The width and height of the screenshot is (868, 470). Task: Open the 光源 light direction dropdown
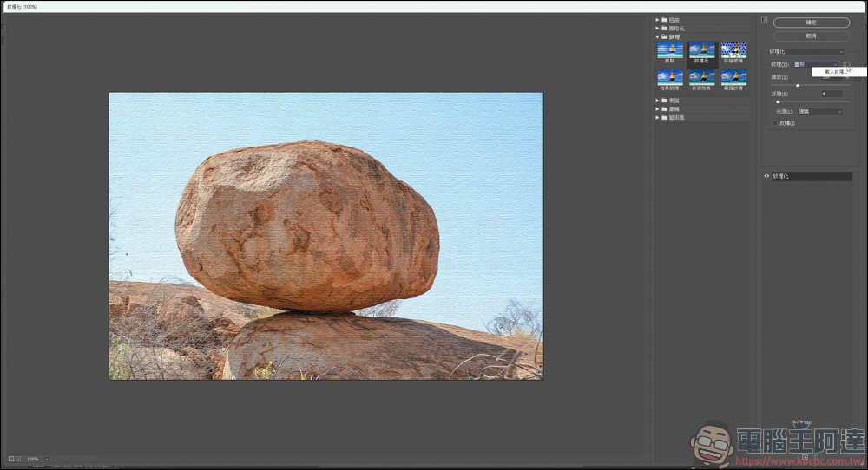(820, 112)
